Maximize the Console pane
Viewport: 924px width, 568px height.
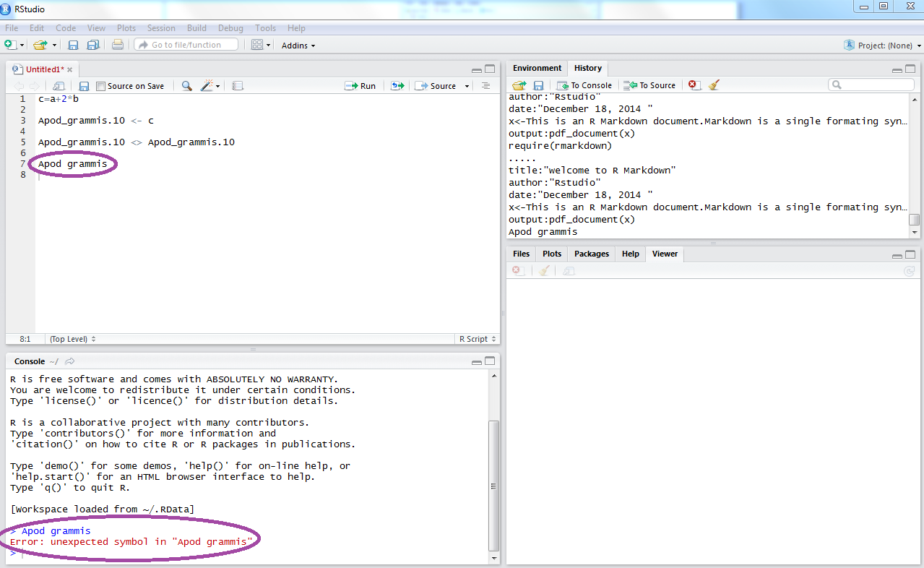click(490, 361)
